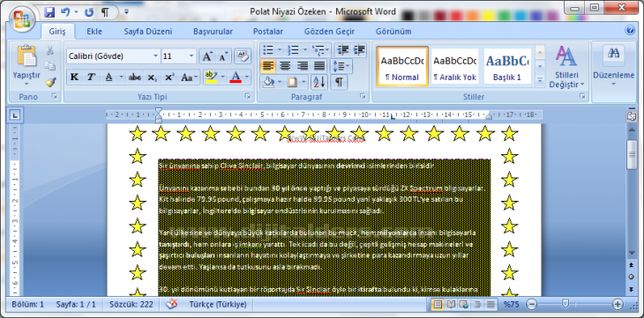The image size is (644, 318).
Task: Open the font size dropdown
Action: click(x=191, y=56)
